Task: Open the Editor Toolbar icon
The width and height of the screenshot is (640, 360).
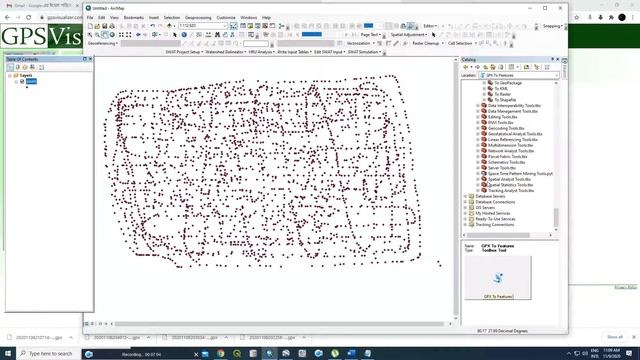Action: click(233, 26)
